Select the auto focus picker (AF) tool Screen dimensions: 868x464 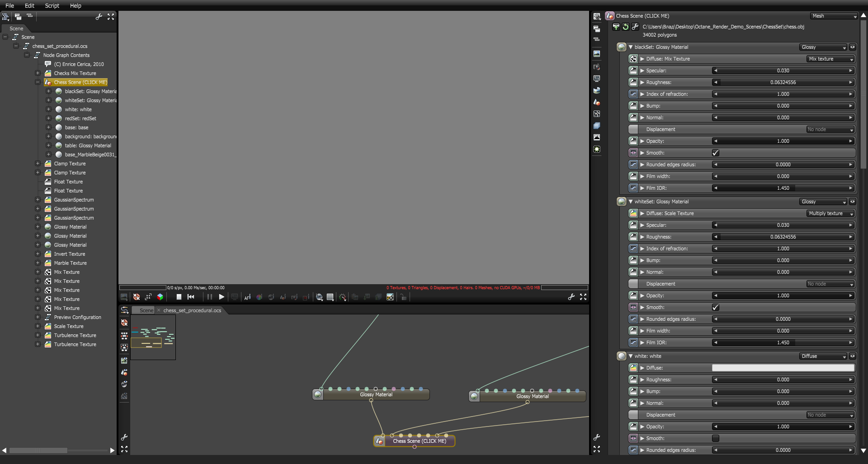pos(247,297)
